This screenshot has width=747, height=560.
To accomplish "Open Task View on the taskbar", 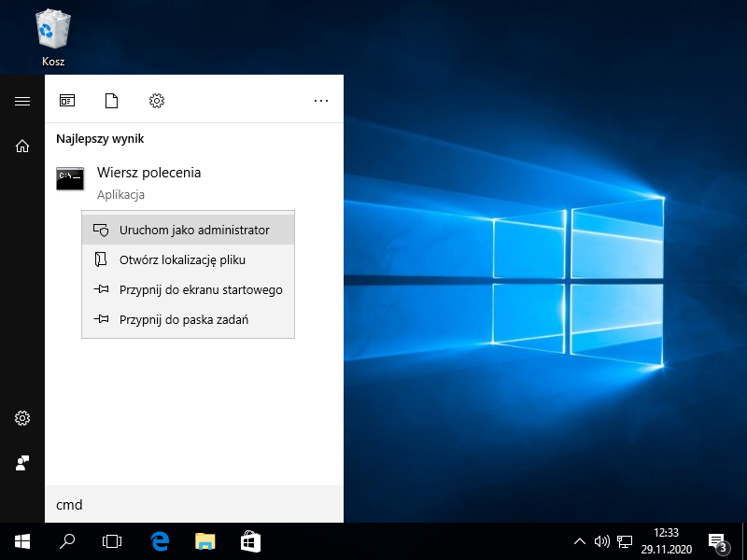I will point(112,541).
